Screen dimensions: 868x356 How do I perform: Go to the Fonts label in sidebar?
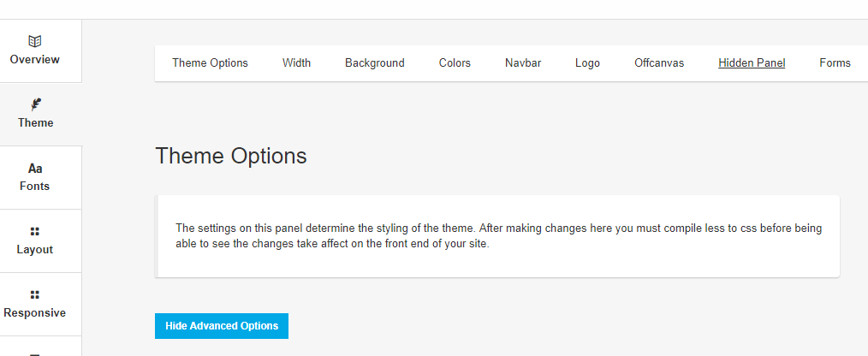35,186
